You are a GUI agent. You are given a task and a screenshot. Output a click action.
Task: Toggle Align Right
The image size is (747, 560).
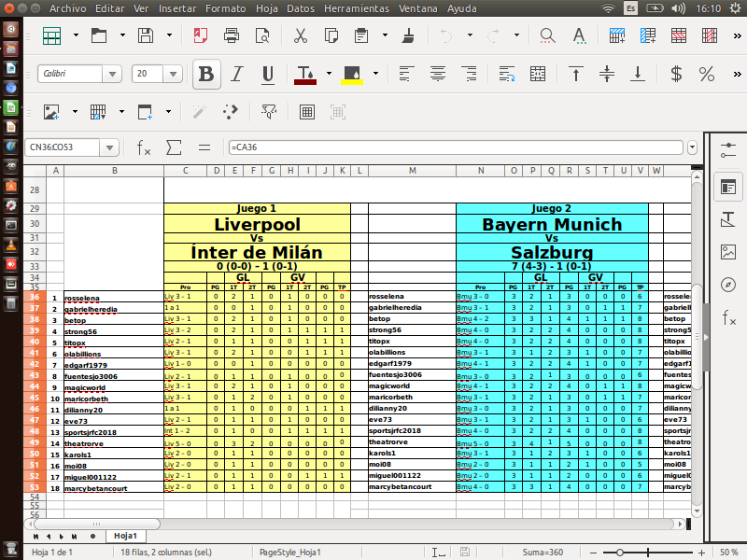pyautogui.click(x=470, y=74)
